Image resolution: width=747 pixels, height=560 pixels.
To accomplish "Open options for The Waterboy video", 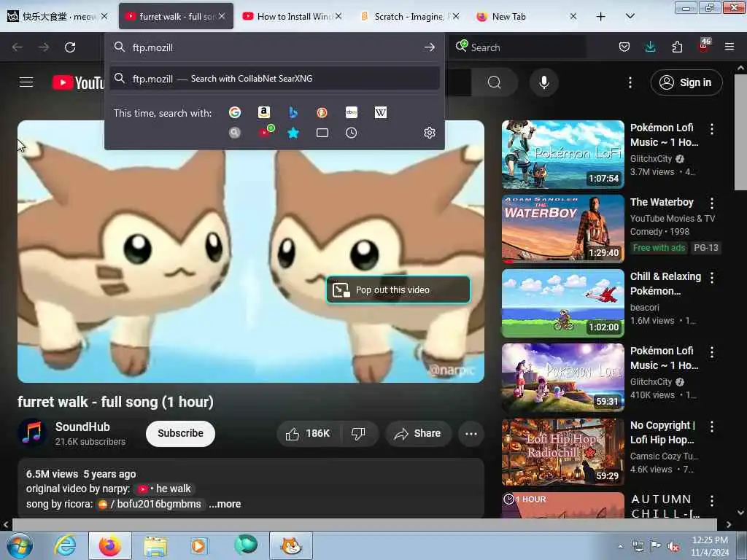I will pos(712,203).
